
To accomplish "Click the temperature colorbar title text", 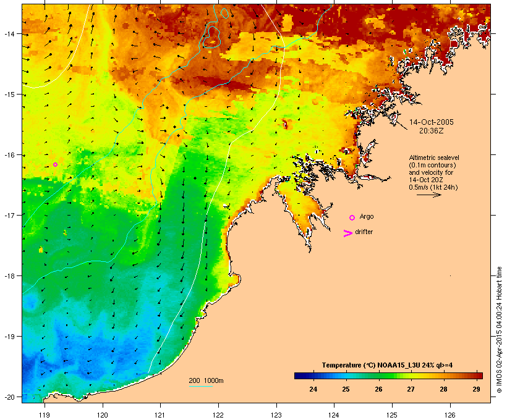I will [x=387, y=365].
